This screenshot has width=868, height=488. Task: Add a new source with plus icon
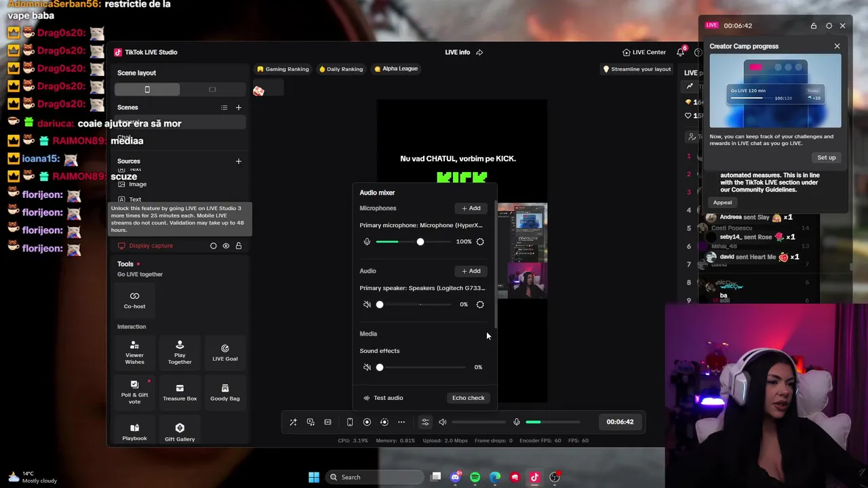[238, 161]
